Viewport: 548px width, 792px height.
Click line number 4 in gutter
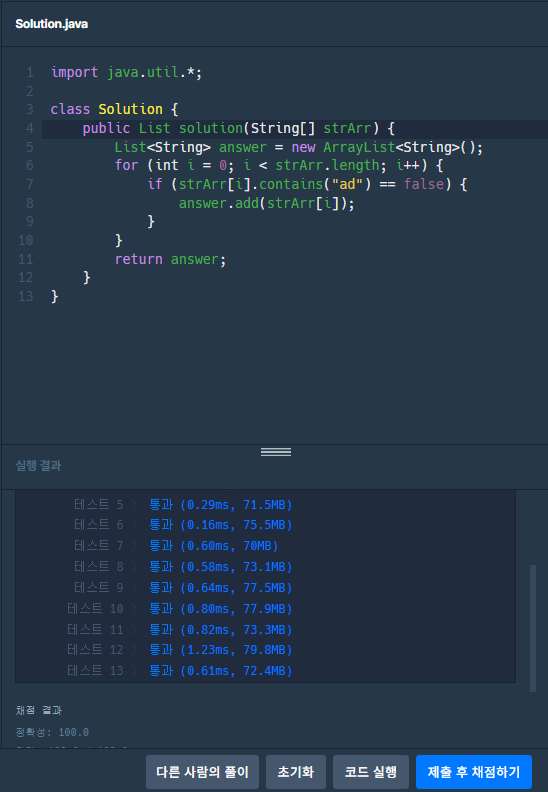[30, 128]
